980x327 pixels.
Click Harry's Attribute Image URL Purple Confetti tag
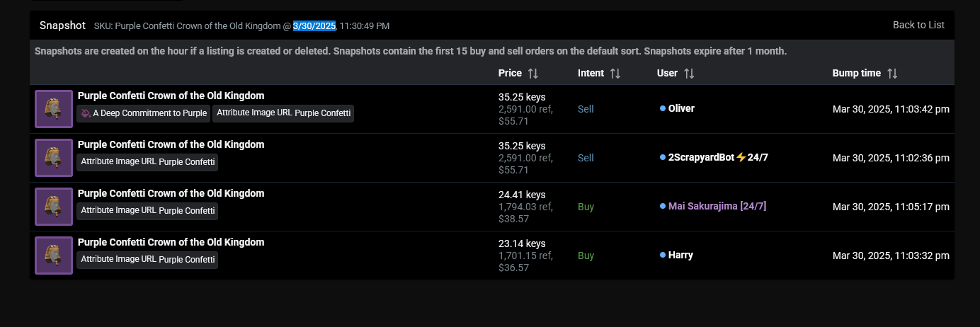pyautogui.click(x=147, y=260)
